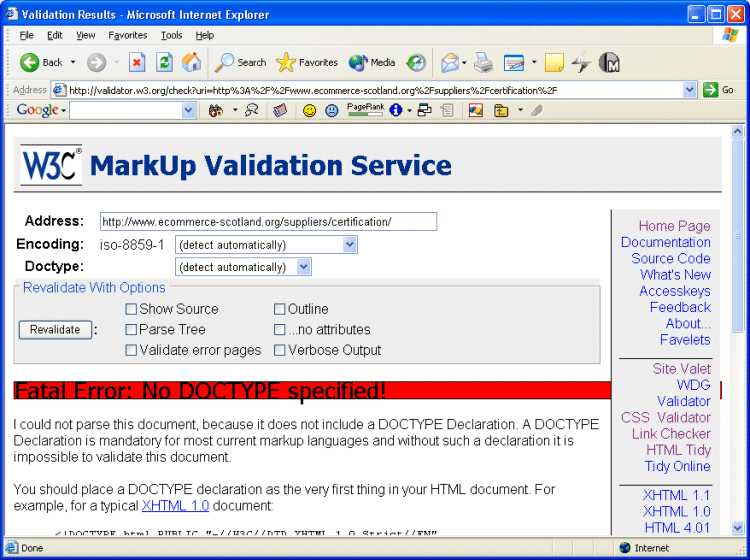Open the Media globe toolbar button
This screenshot has width=750, height=560.
pyautogui.click(x=372, y=63)
